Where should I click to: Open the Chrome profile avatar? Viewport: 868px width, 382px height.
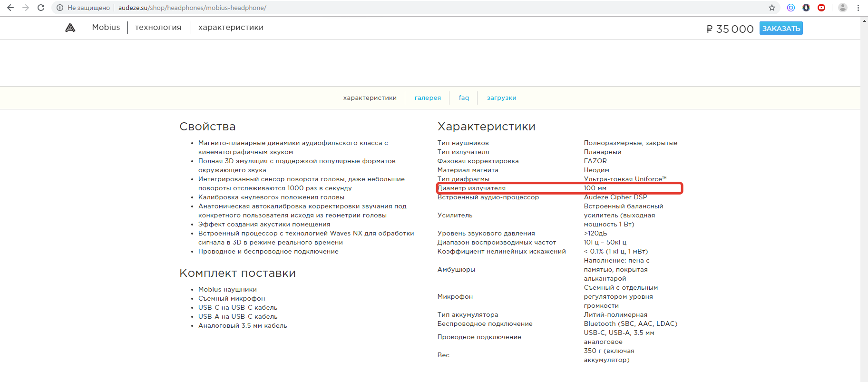pyautogui.click(x=842, y=8)
